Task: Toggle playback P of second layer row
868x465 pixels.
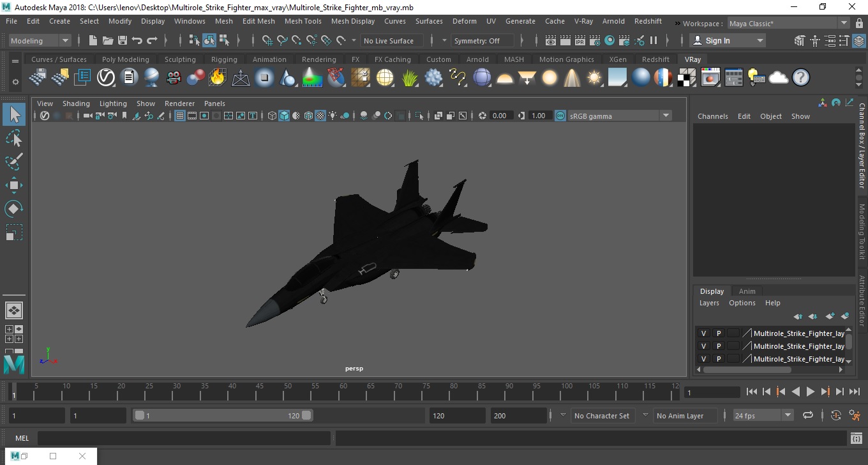Action: [x=718, y=346]
